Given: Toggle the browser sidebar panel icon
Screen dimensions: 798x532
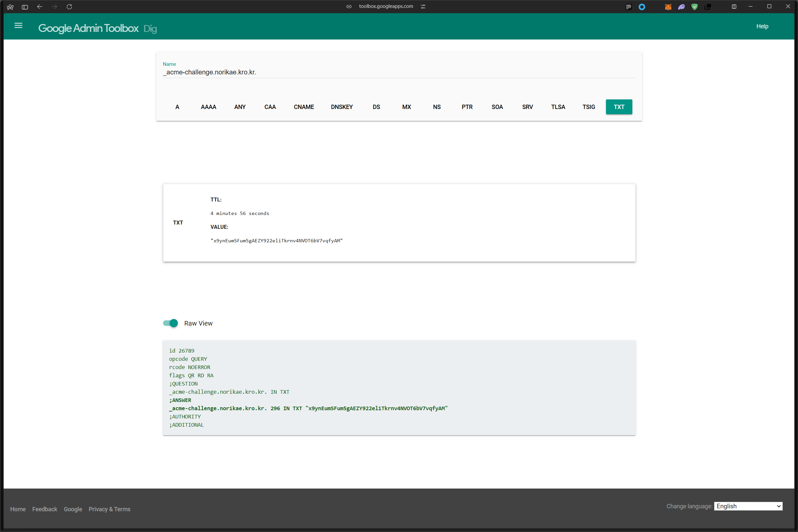Looking at the screenshot, I should (x=25, y=7).
